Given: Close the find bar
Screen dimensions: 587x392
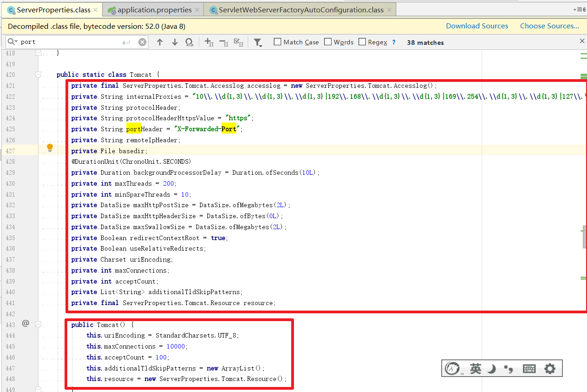Looking at the screenshot, I should [x=582, y=41].
